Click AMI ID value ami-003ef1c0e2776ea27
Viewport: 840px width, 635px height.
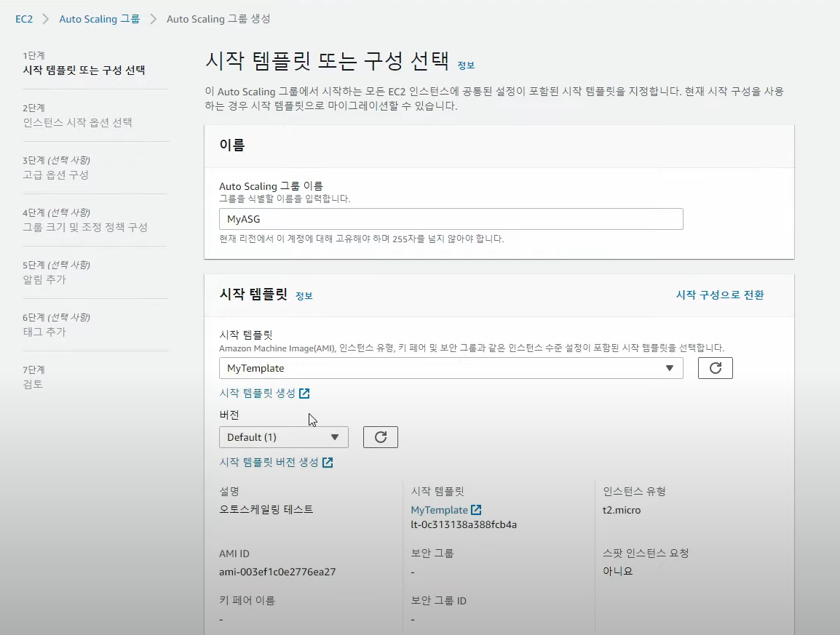coord(277,572)
